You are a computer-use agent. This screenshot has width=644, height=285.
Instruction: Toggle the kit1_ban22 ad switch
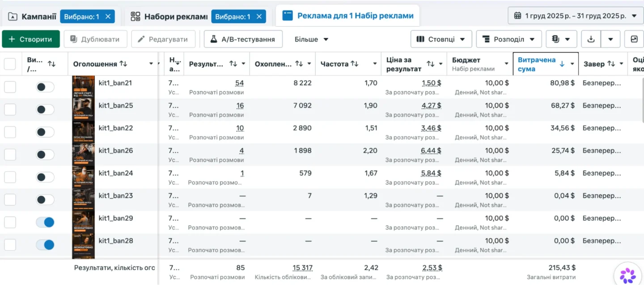(45, 132)
